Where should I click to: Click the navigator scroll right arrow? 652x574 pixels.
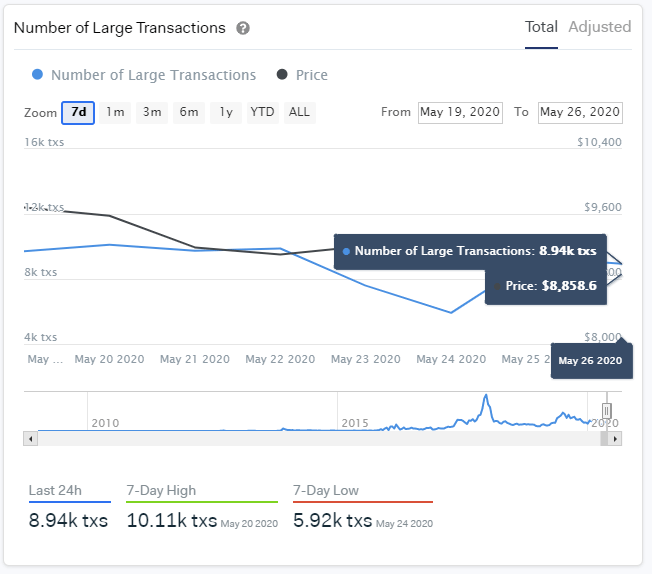coord(615,438)
